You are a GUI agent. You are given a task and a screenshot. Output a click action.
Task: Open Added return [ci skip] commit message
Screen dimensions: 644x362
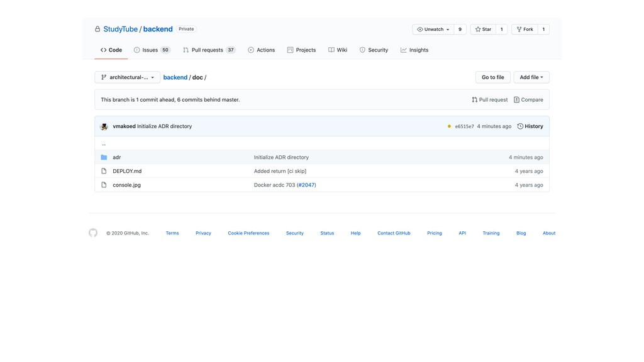pos(280,171)
